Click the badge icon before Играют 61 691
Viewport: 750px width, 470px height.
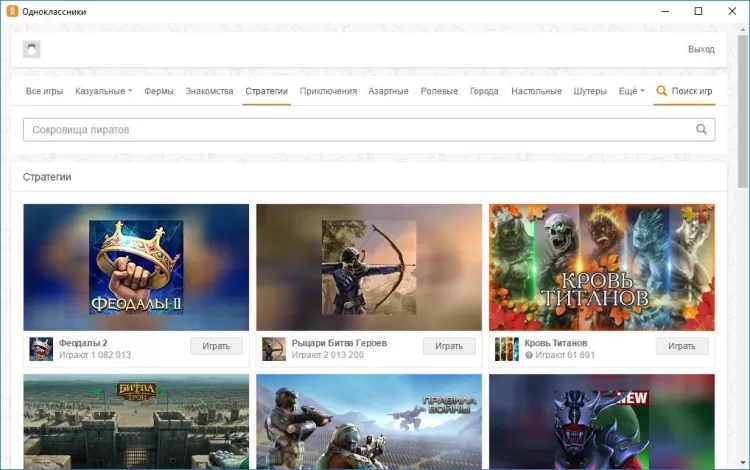point(529,355)
